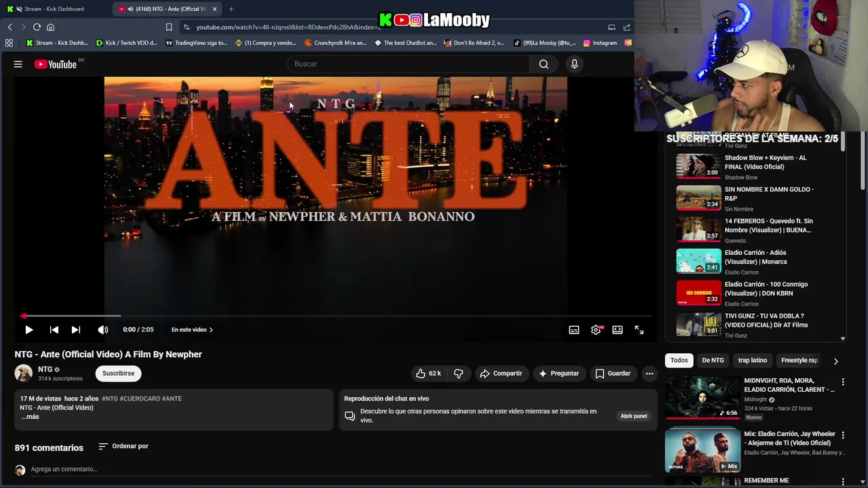Go back in the browser
The height and width of the screenshot is (488, 868).
pyautogui.click(x=9, y=27)
